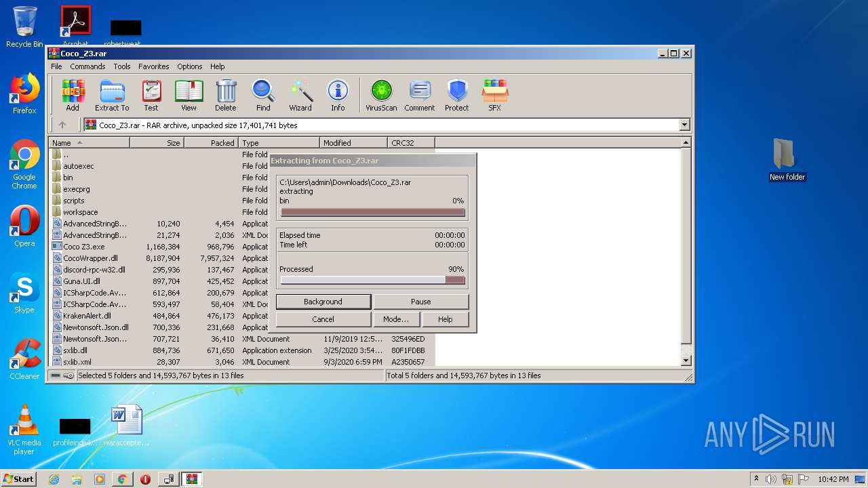Open Opera desktop shortcut
Screen dimensions: 868x488
tap(24, 226)
